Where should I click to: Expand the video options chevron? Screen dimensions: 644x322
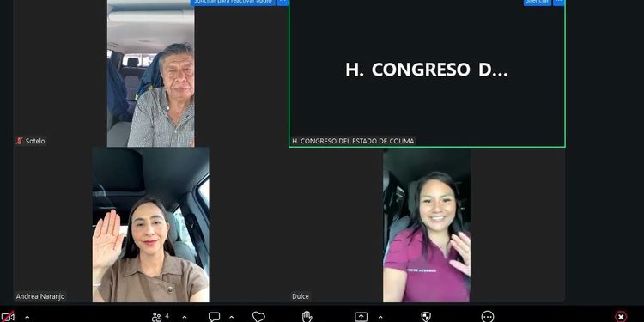(x=27, y=317)
